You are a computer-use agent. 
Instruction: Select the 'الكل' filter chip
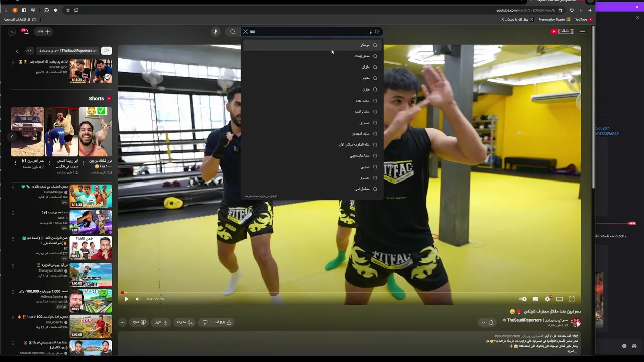tap(106, 51)
